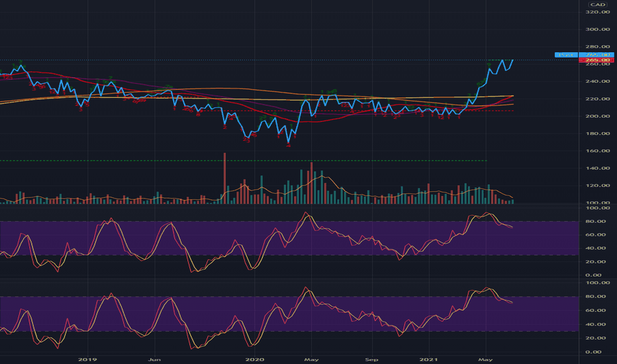Click the 2019 label on time axis
This screenshot has width=617, height=364.
point(87,359)
